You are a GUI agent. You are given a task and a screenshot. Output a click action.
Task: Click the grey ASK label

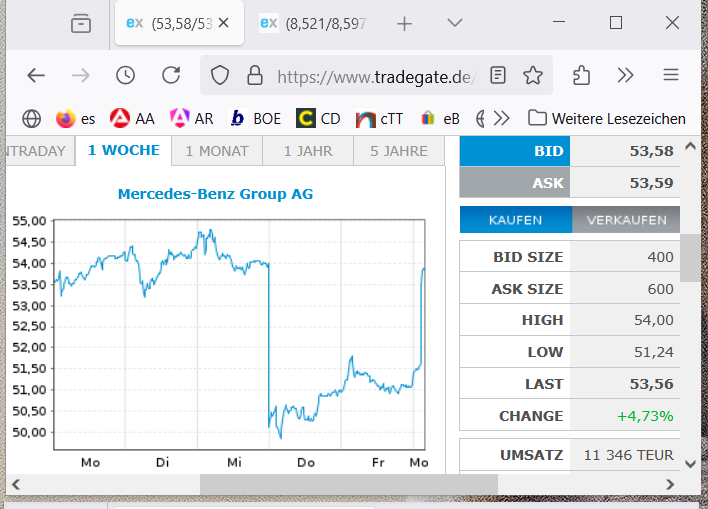click(515, 182)
